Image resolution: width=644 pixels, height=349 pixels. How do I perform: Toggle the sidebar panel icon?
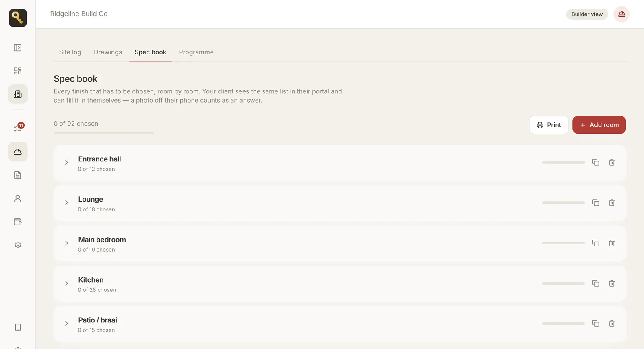(18, 47)
